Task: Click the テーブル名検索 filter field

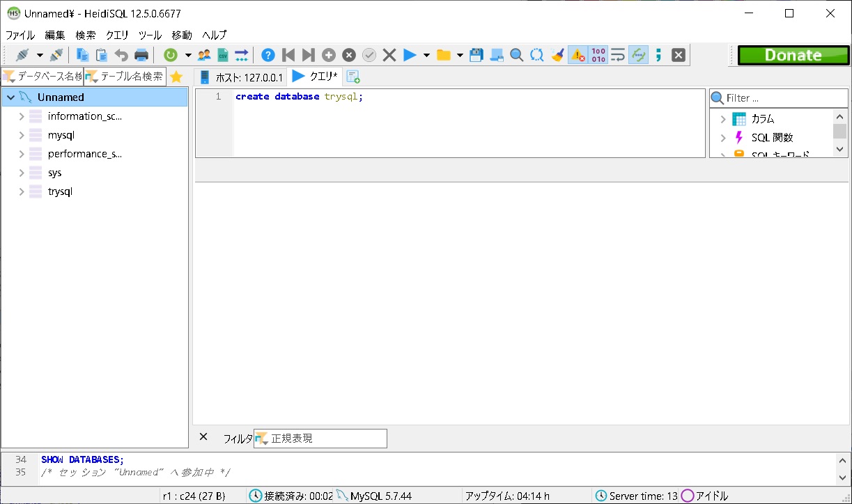Action: point(125,76)
